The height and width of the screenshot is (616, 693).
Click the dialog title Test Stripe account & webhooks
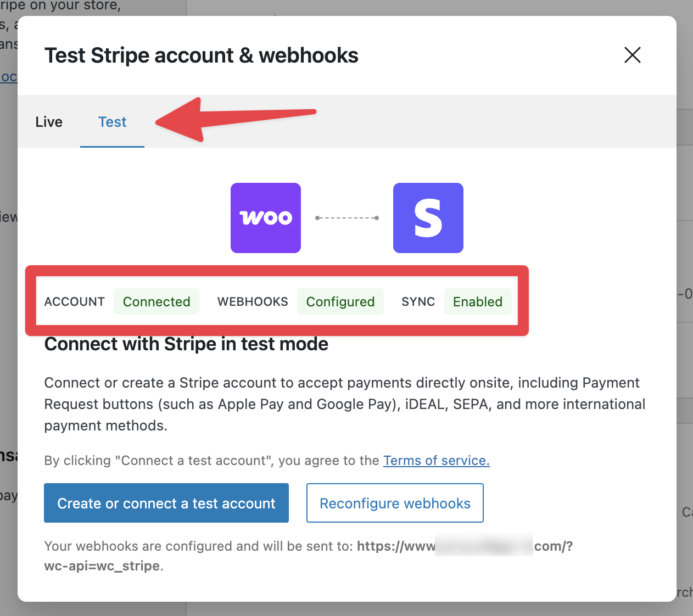click(x=201, y=55)
